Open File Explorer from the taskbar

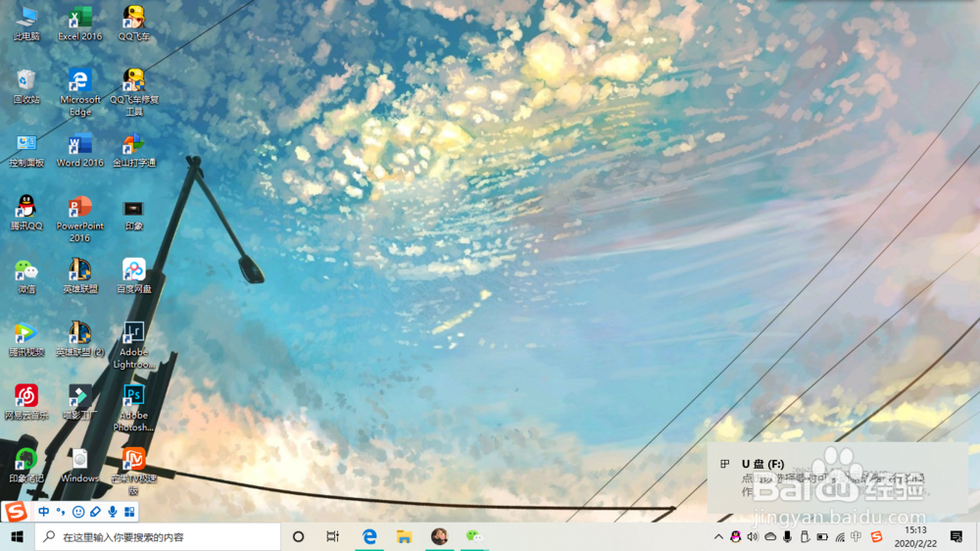pos(405,536)
